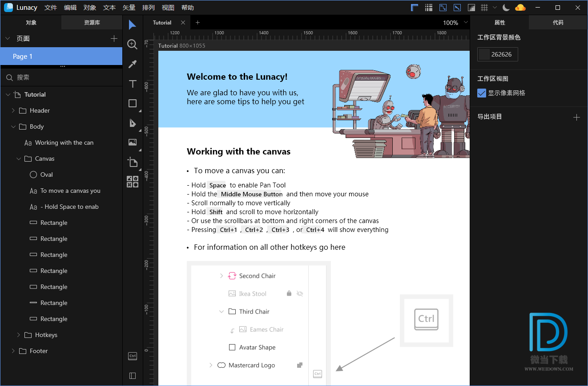Click 'Working with the canvas' heading on canvas
Viewport: 588px width, 386px height.
238,151
